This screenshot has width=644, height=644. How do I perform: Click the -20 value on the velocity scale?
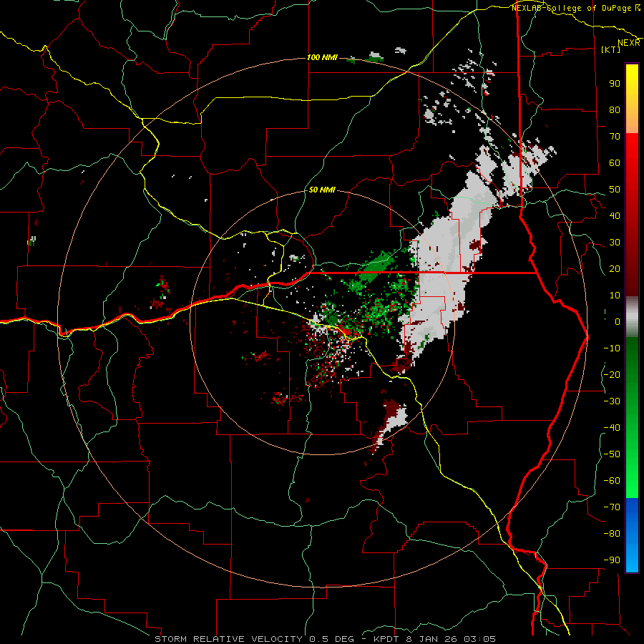tap(612, 374)
